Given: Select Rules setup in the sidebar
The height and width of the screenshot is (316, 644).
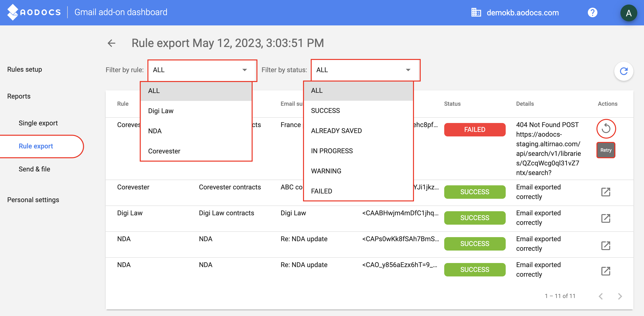Looking at the screenshot, I should pyautogui.click(x=24, y=69).
